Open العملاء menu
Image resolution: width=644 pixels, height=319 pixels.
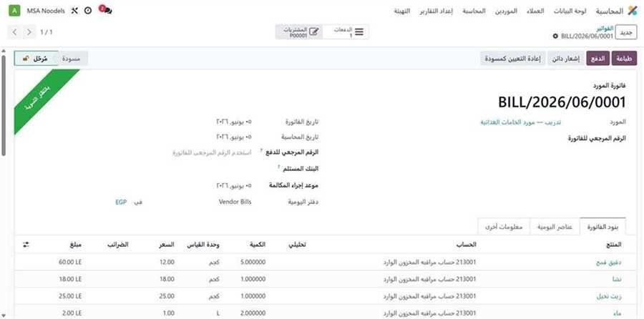point(535,11)
